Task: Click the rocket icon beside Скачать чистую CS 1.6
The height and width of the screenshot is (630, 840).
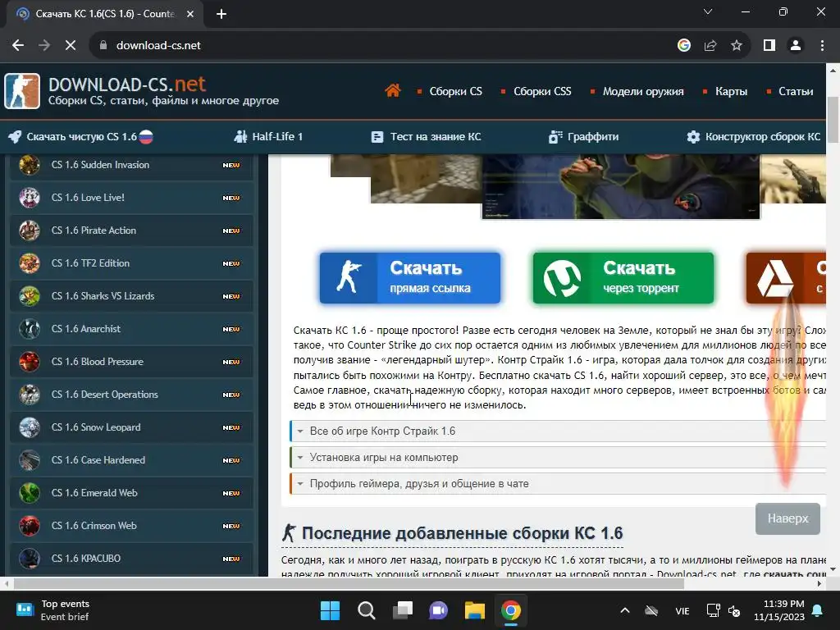Action: coord(15,137)
